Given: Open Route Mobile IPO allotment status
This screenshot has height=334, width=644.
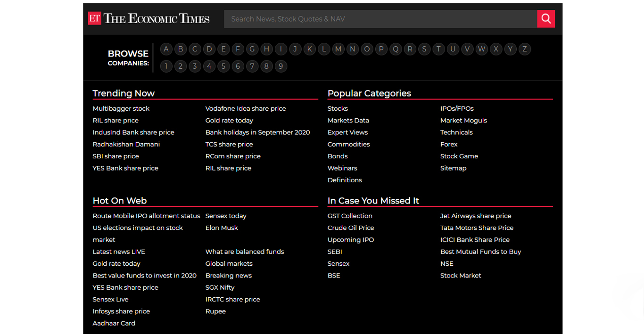Looking at the screenshot, I should pos(146,216).
